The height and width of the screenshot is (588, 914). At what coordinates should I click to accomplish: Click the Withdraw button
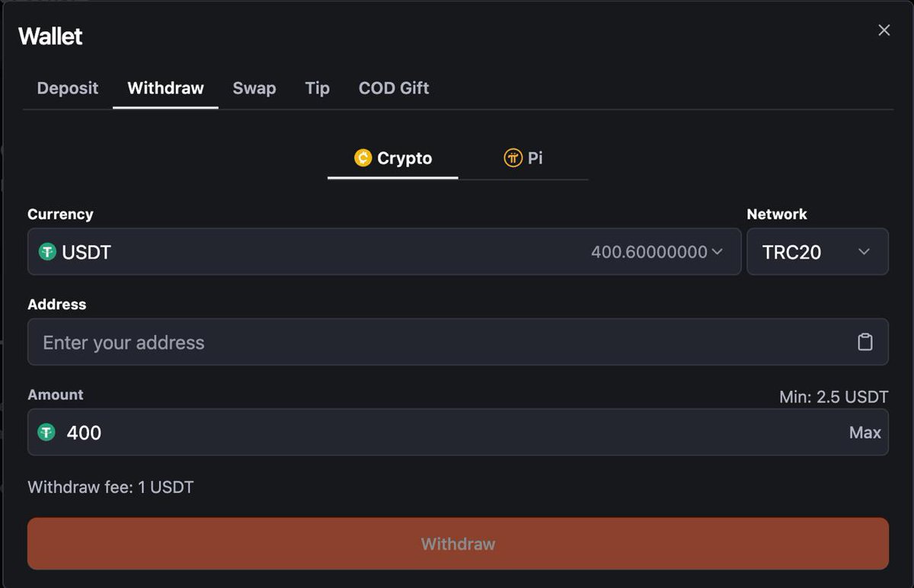coord(458,544)
